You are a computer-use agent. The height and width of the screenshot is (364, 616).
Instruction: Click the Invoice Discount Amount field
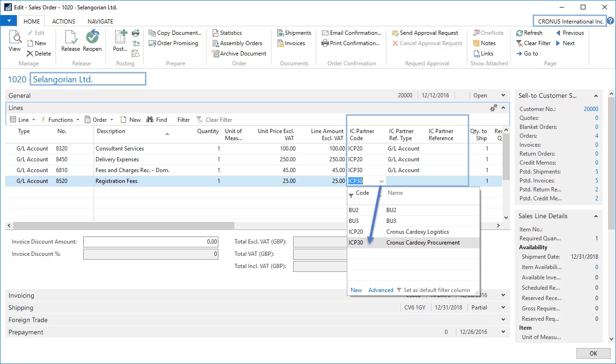tap(151, 242)
